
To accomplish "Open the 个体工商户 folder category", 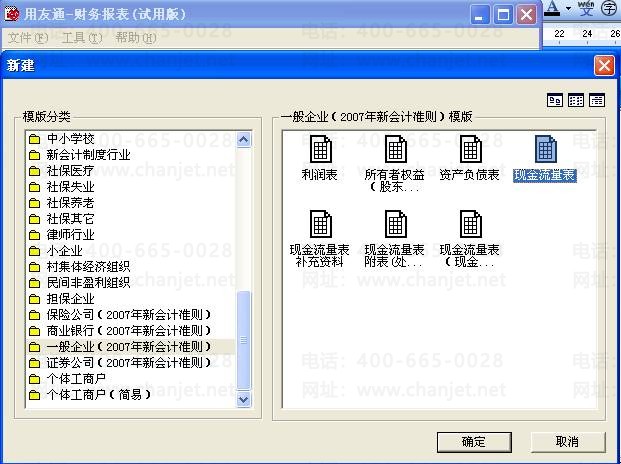I will [67, 379].
